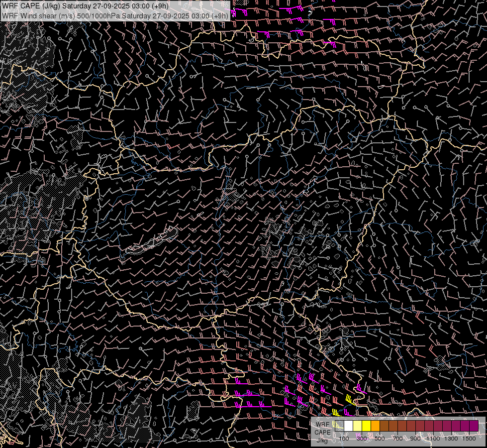This screenshot has height=448, width=487.
Task: Click the CAPE text in the legend box
Action: click(322, 432)
